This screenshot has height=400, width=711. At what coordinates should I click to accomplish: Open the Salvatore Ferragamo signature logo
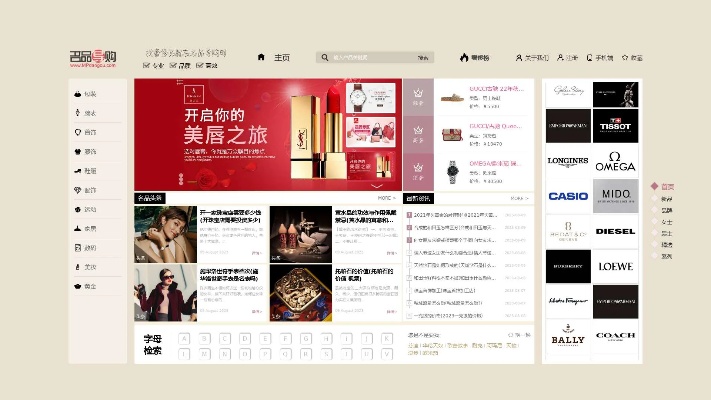pos(568,302)
